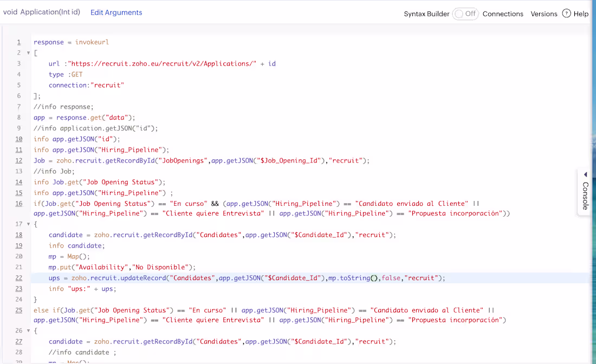Click the connection value "recruit" on line 5
The width and height of the screenshot is (596, 364).
tap(107, 85)
